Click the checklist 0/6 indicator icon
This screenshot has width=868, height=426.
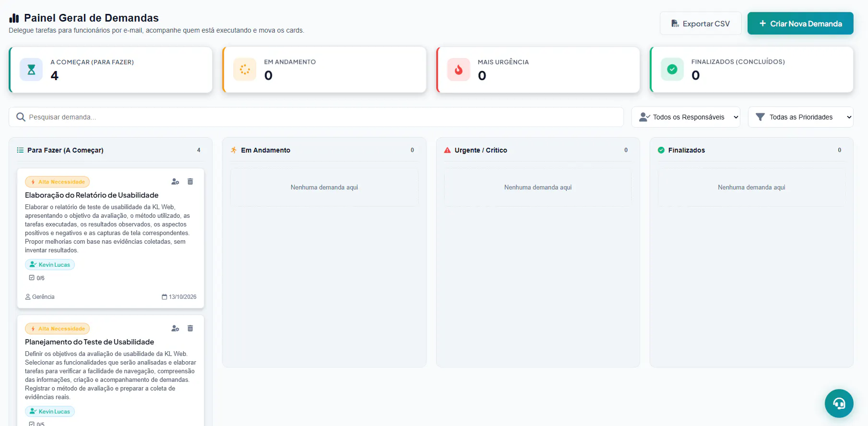click(x=32, y=278)
